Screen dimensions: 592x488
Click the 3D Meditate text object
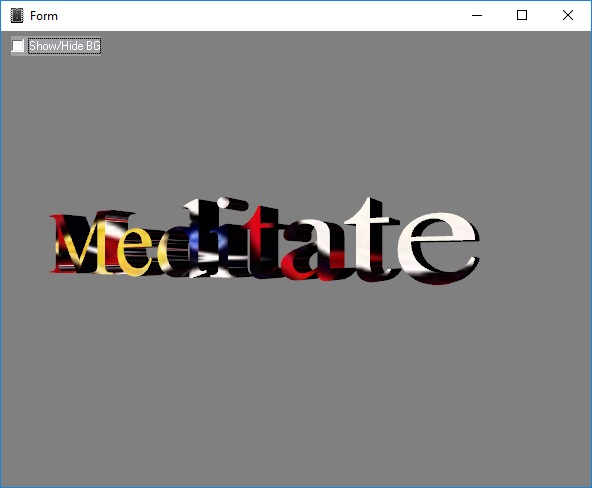pyautogui.click(x=264, y=240)
